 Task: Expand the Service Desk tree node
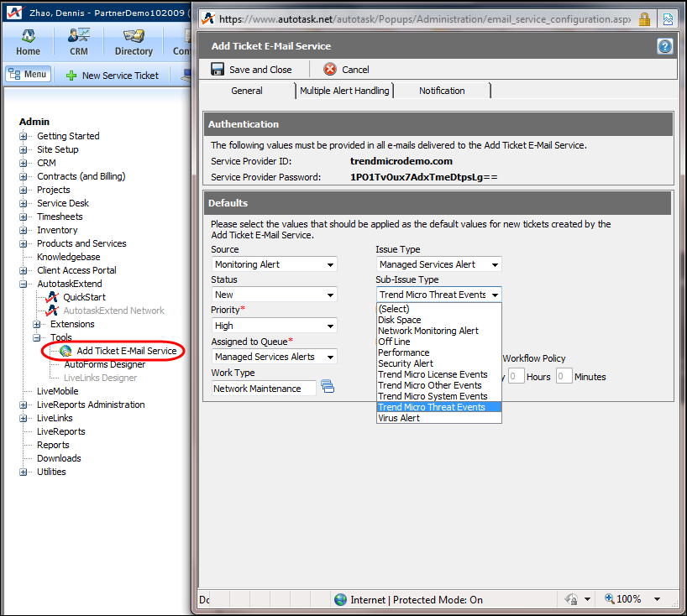(x=24, y=203)
